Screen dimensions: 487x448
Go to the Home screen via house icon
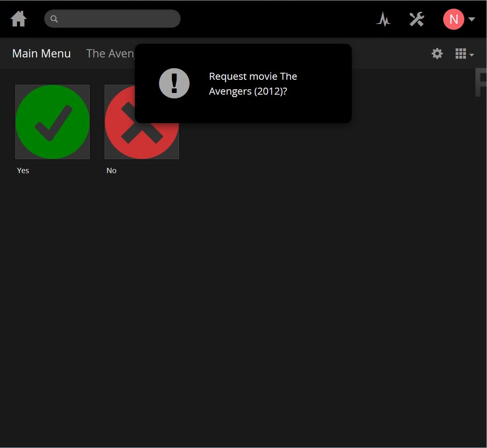18,19
